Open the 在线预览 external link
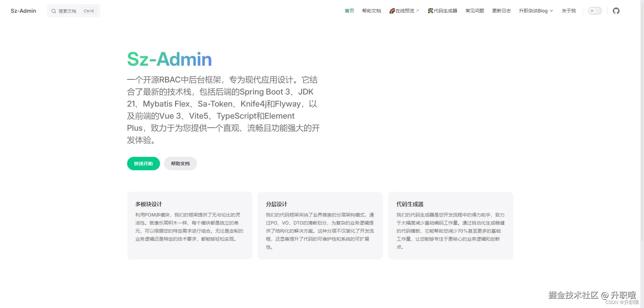644x308 pixels. [404, 11]
